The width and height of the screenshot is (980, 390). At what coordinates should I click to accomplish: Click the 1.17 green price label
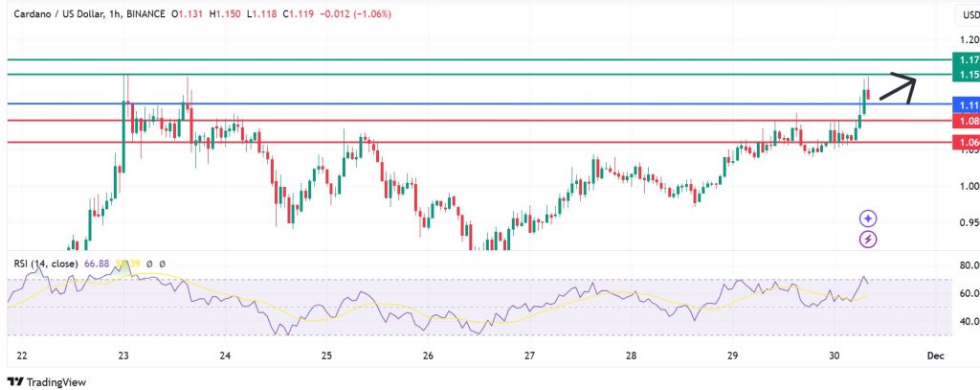pyautogui.click(x=967, y=59)
